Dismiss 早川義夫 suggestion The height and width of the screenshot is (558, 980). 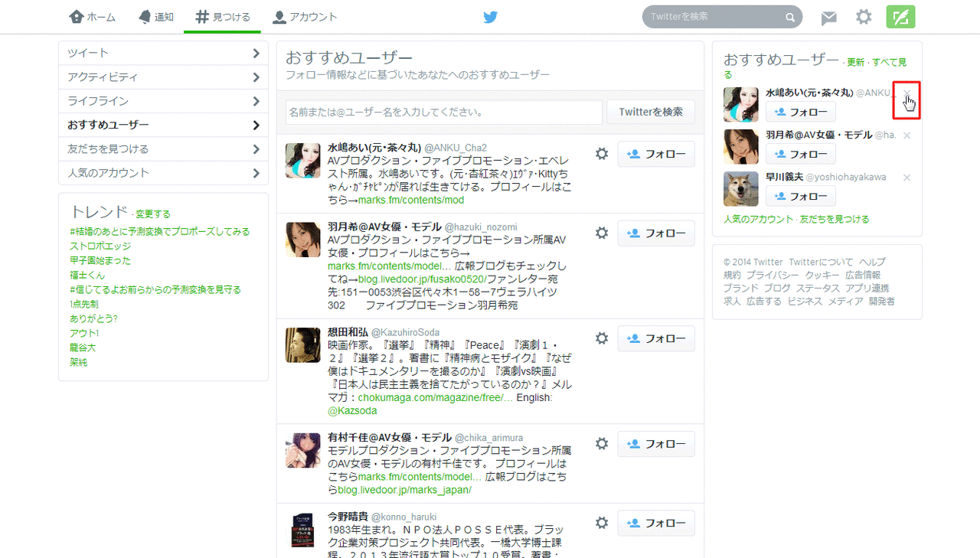907,178
